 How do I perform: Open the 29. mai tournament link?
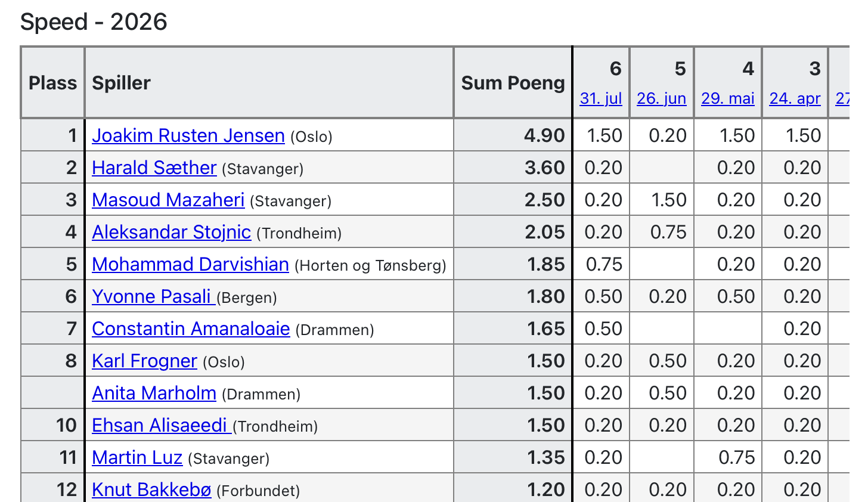728,98
